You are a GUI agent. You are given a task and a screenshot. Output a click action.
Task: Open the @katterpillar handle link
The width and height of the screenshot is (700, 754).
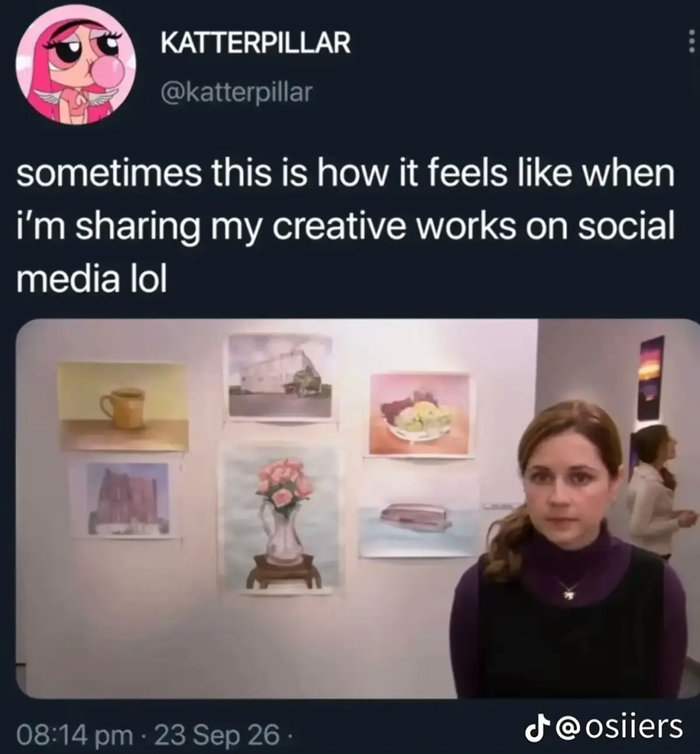coord(236,91)
